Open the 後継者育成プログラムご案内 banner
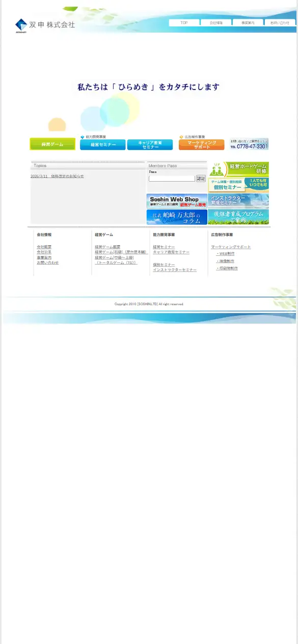298x644 pixels. click(x=238, y=217)
